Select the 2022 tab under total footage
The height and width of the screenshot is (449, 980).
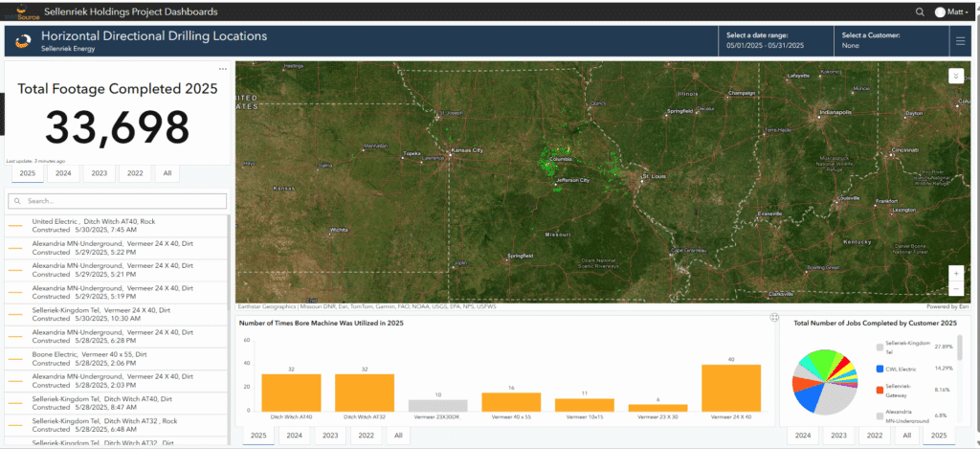point(135,173)
